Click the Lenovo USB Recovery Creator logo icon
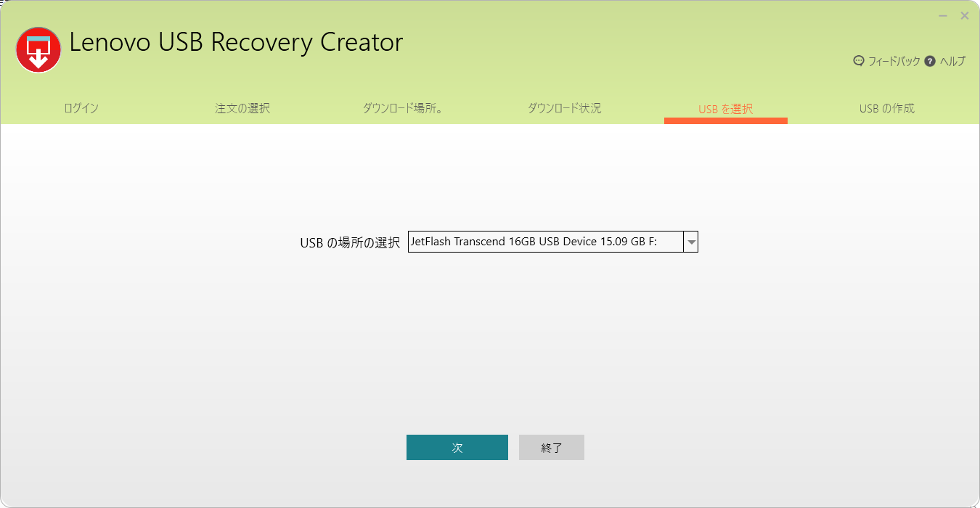 coord(38,49)
